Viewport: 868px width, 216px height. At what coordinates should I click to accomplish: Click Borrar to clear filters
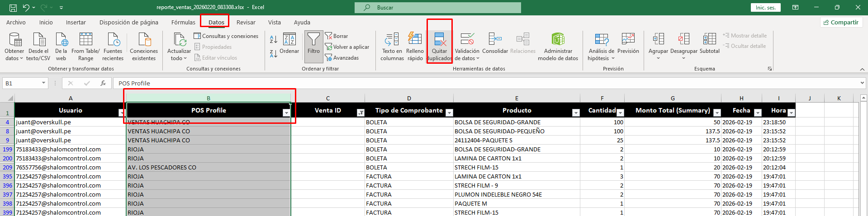[x=337, y=36]
